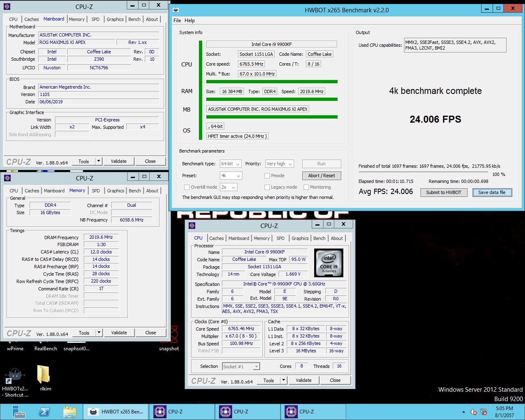525x420 pixels.
Task: Click the HWBOT x265 Benchmark title bar icon
Action: [175, 10]
